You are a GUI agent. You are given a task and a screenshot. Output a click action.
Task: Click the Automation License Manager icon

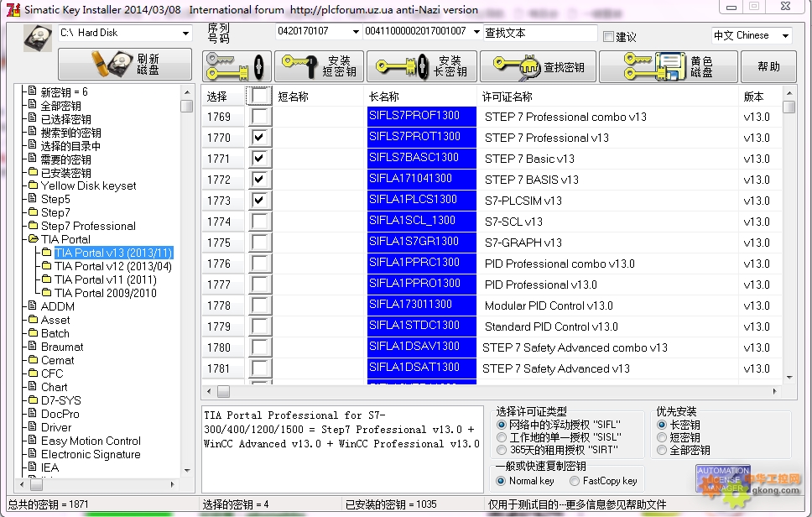[x=723, y=479]
